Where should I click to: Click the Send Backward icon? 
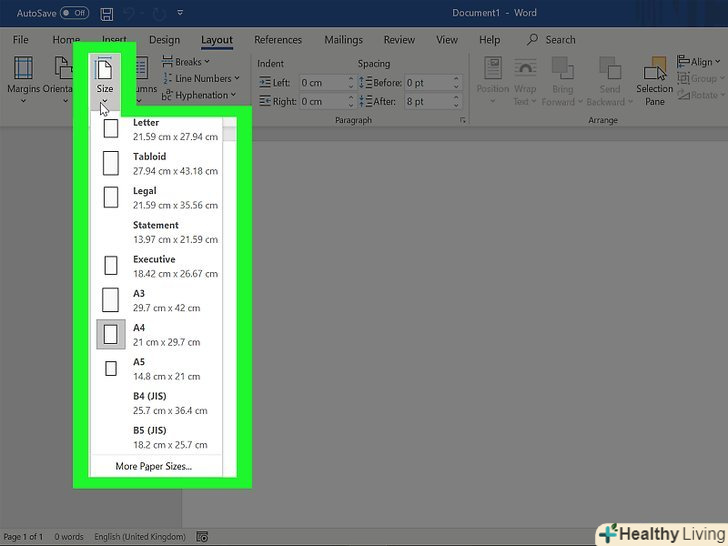[x=610, y=68]
